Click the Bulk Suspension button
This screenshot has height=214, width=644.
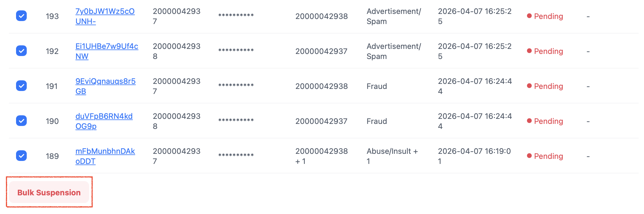[49, 193]
